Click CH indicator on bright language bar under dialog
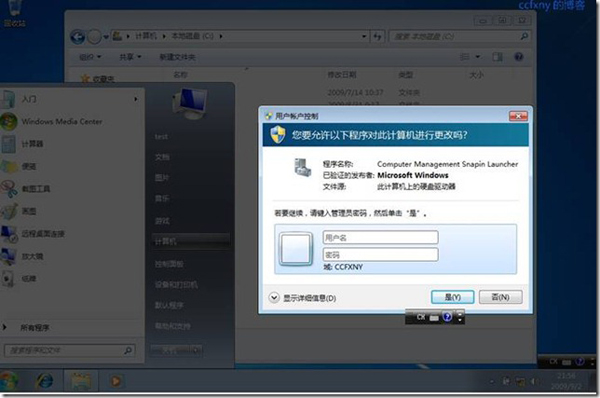 (x=421, y=317)
